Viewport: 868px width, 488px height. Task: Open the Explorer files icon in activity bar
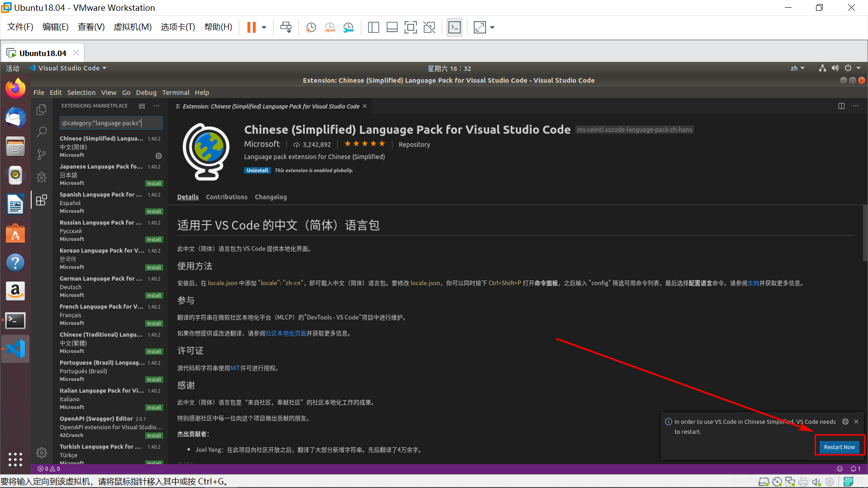click(x=42, y=109)
